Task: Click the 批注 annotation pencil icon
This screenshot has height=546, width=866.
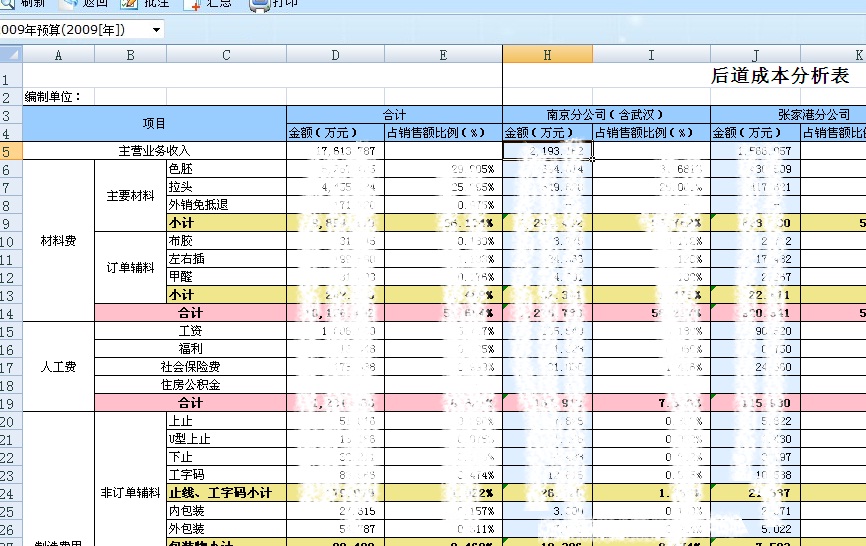Action: [x=129, y=4]
